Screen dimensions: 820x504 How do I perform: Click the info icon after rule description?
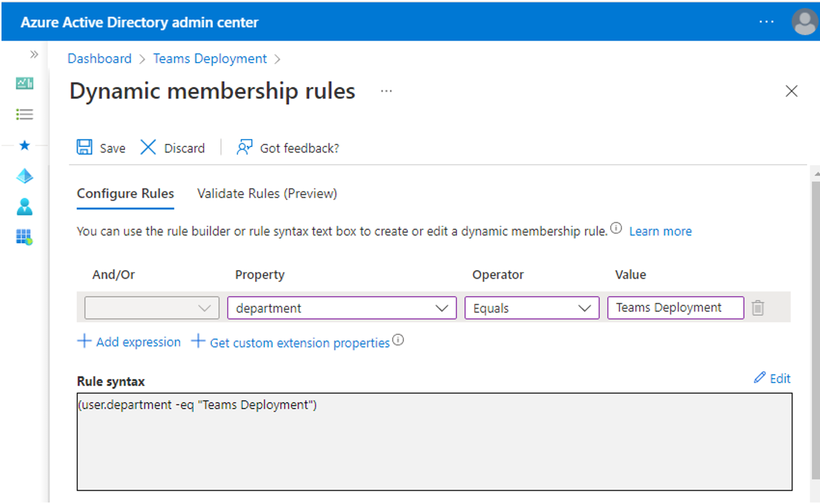pyautogui.click(x=616, y=229)
